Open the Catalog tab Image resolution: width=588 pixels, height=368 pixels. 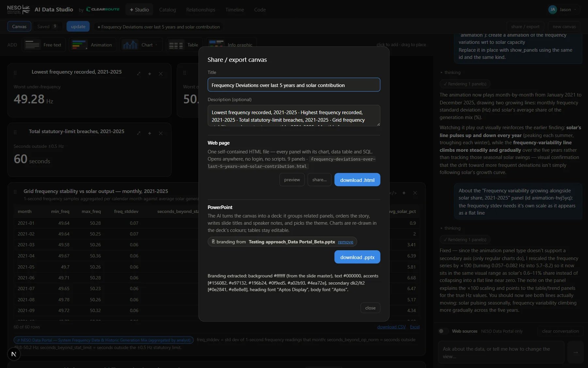click(x=168, y=10)
